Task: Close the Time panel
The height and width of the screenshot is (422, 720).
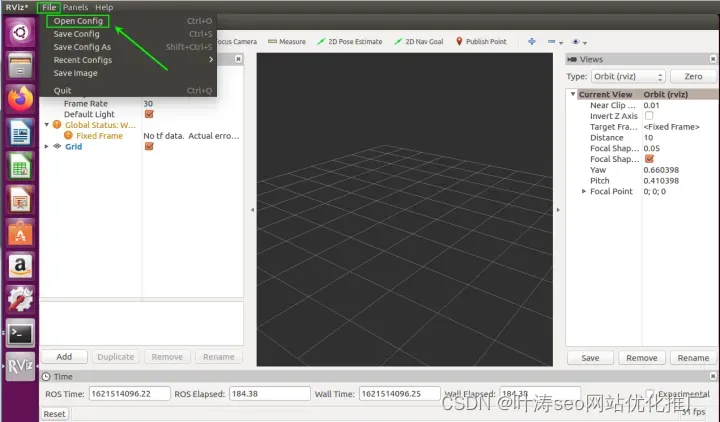Action: pos(713,376)
